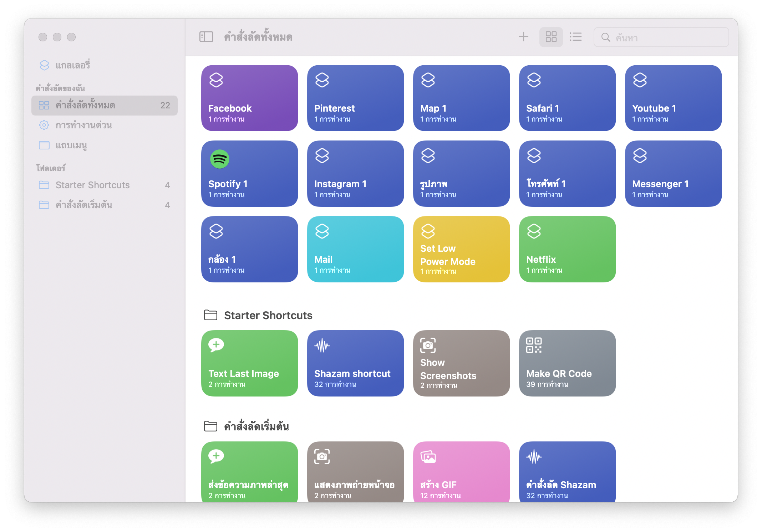Click the Spotify icon on Spotify 1 tile
This screenshot has width=762, height=532.
click(x=219, y=159)
